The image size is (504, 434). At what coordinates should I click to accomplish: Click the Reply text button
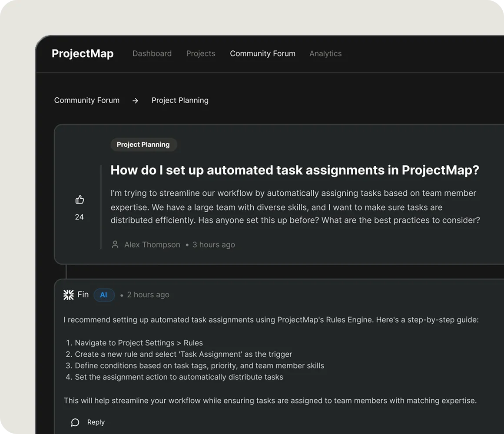pos(96,422)
